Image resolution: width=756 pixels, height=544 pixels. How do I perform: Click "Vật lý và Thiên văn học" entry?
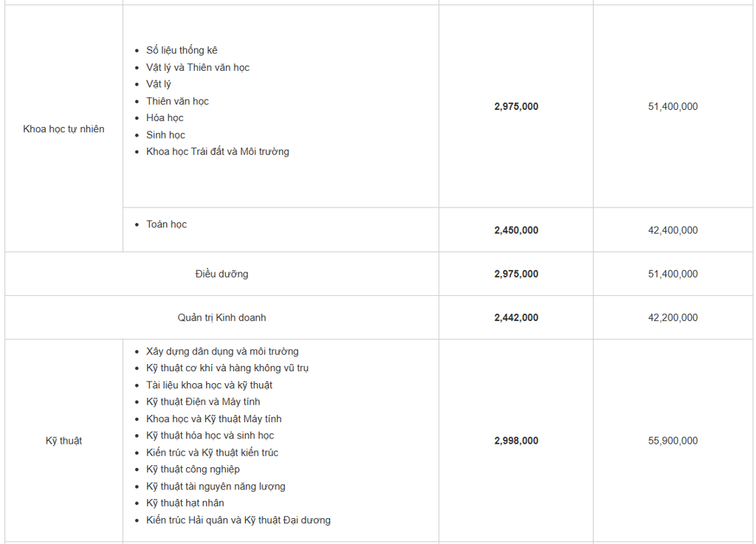pos(197,67)
